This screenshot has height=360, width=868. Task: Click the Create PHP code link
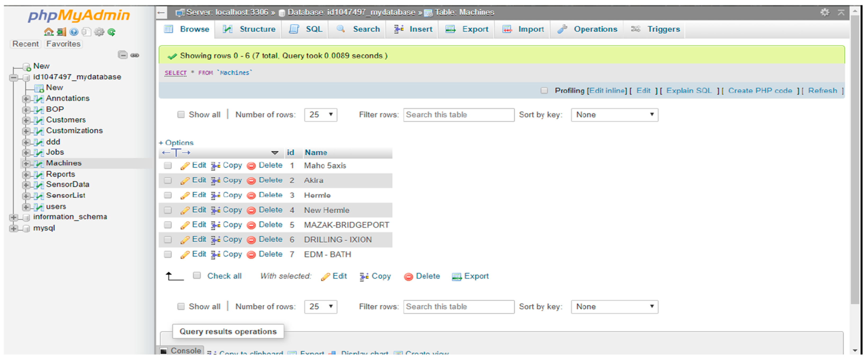(x=760, y=90)
